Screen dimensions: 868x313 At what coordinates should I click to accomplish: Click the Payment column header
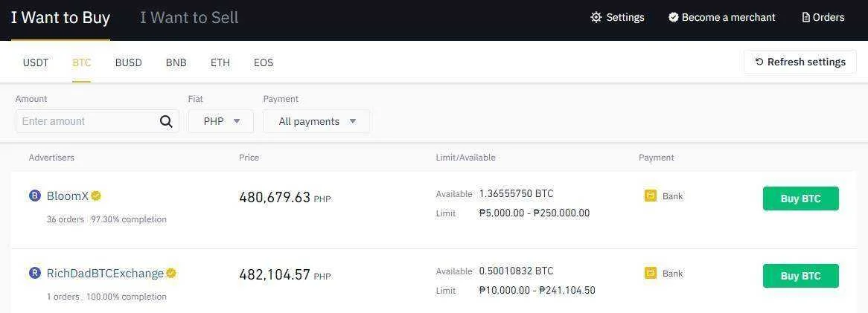click(x=657, y=158)
